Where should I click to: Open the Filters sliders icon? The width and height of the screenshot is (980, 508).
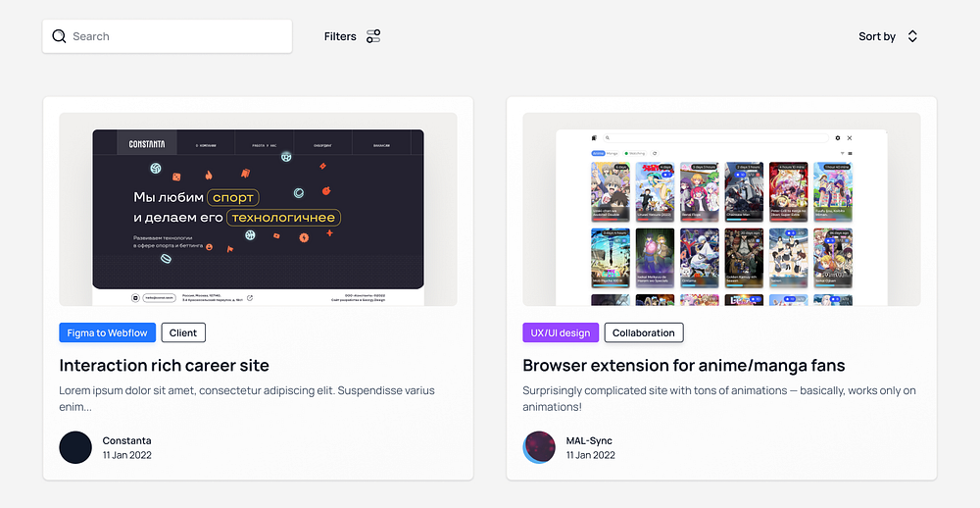pyautogui.click(x=373, y=36)
